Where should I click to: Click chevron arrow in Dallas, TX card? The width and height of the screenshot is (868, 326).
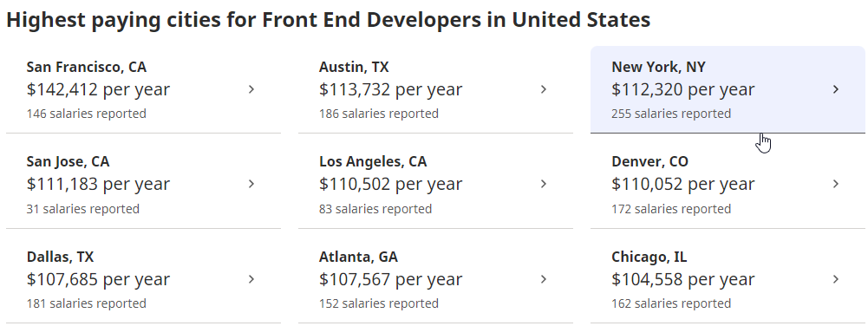[x=251, y=279]
